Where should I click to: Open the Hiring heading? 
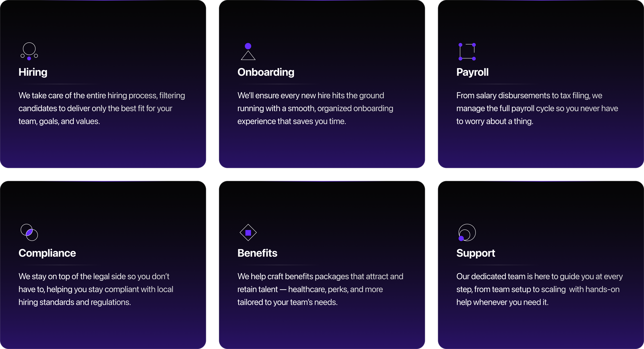tap(33, 72)
